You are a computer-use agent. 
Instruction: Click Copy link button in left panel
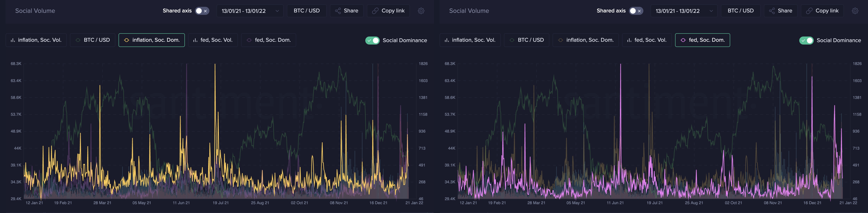[x=389, y=11]
